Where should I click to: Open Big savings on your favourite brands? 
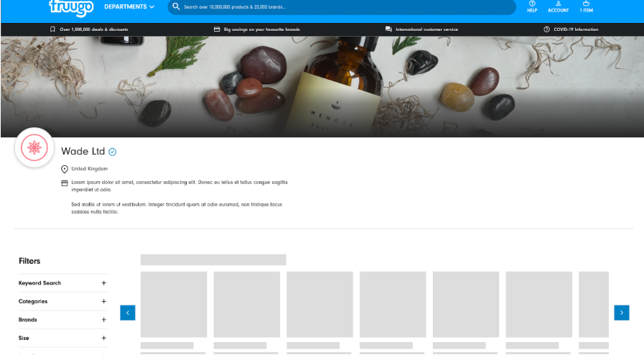(x=257, y=29)
